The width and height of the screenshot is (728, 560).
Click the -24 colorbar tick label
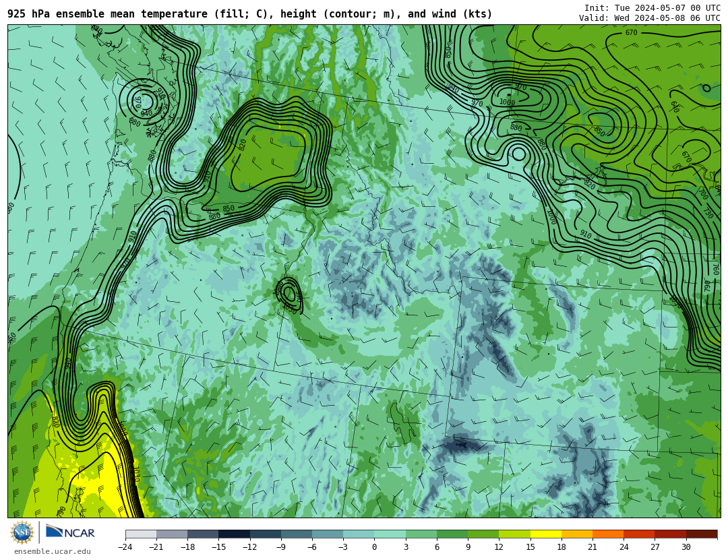[x=125, y=547]
